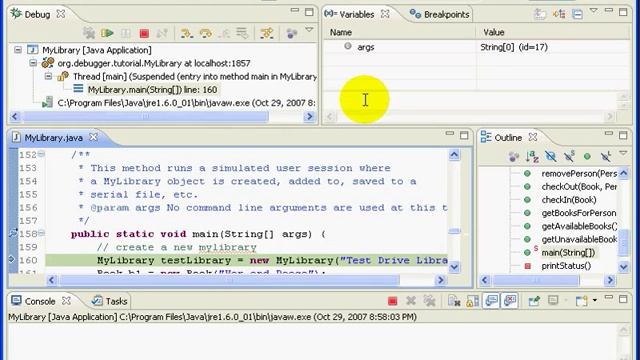The image size is (640, 360).
Task: Select printStatus() in the Outline
Action: pyautogui.click(x=566, y=266)
